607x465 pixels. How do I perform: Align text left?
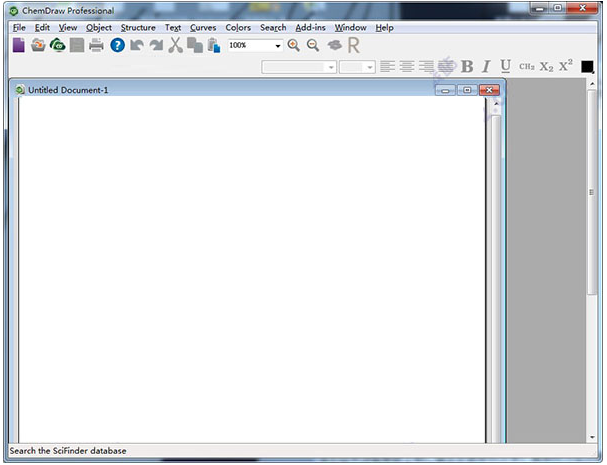point(388,67)
